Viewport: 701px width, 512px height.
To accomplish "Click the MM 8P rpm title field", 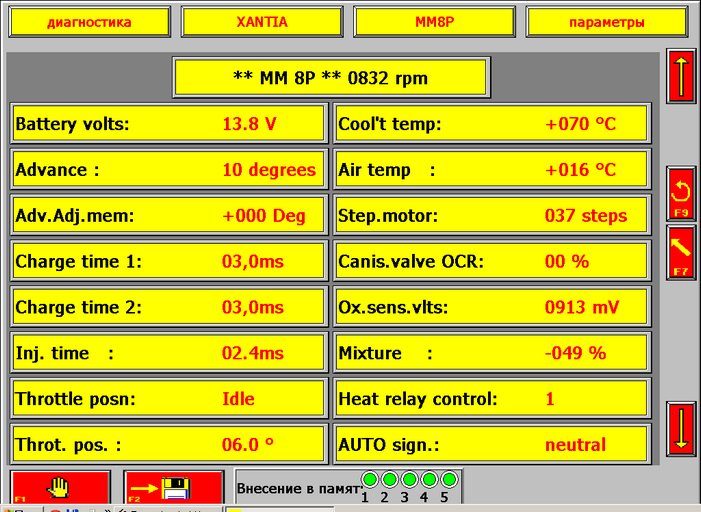I will pos(331,77).
